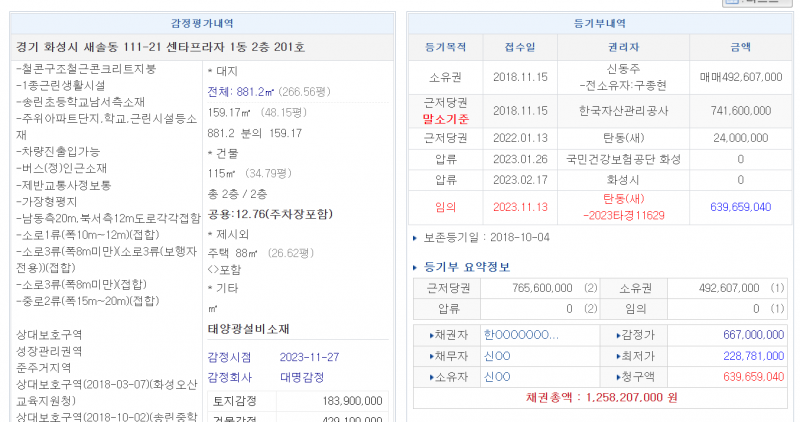Click the appraisal date 2023-11-27
800x422 pixels.
tap(311, 356)
